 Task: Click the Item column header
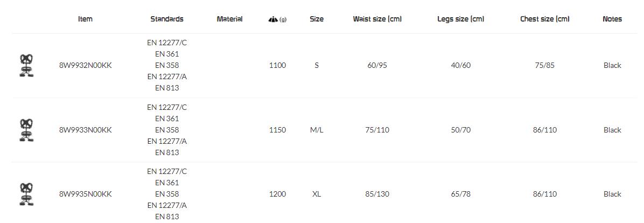[x=85, y=19]
